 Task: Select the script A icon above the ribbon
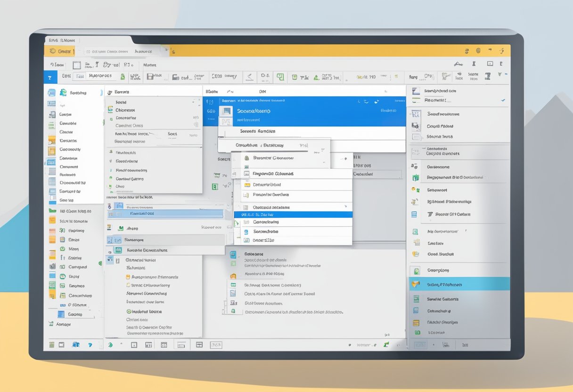(458, 64)
